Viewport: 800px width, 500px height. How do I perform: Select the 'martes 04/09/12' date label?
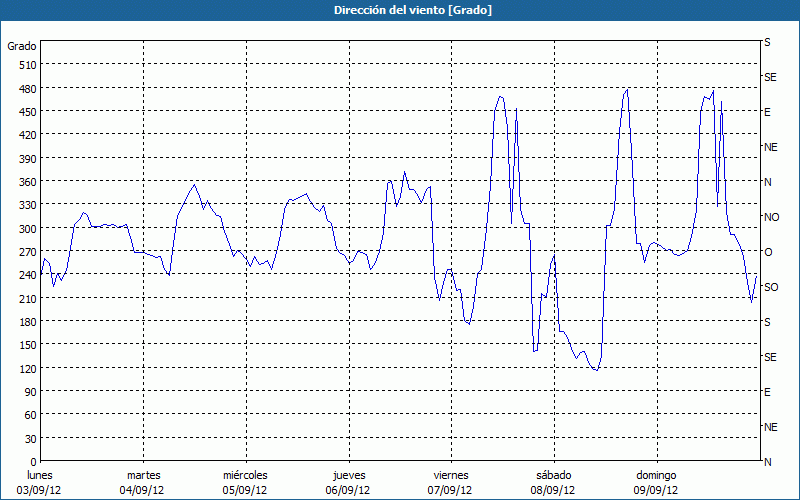(x=143, y=482)
